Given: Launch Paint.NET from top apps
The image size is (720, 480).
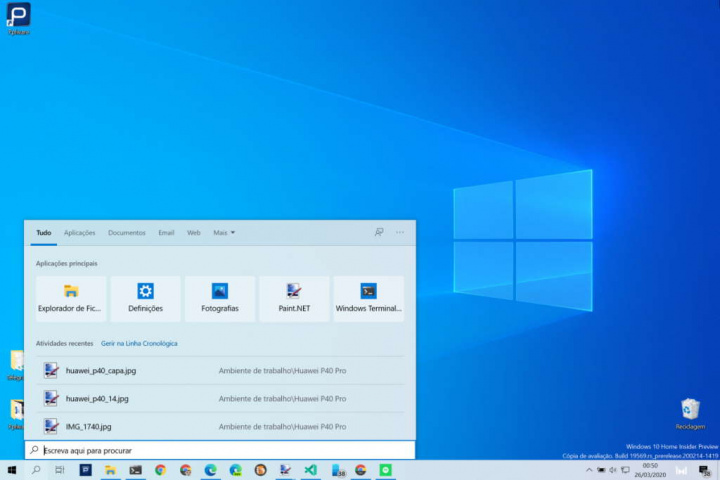Looking at the screenshot, I should point(294,298).
